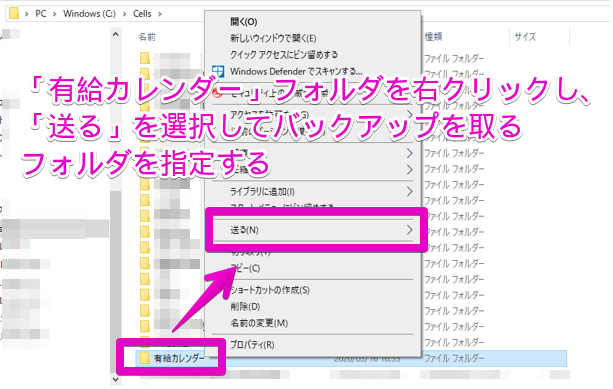Screen dimensions: 613x389
Task: Select 新しいウィンドウで開く(E)
Action: 273,38
